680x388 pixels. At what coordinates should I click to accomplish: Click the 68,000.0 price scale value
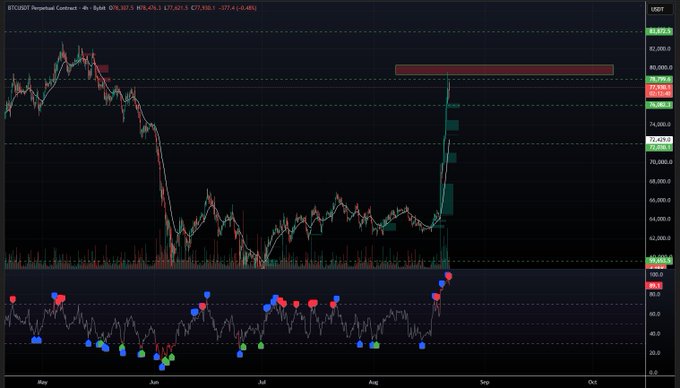pyautogui.click(x=660, y=181)
